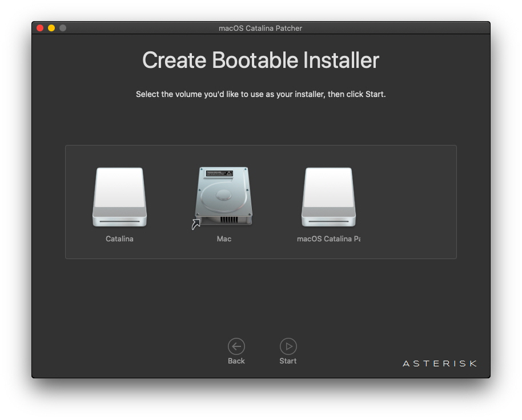This screenshot has width=522, height=420.
Task: Click the Start play icon
Action: (288, 346)
